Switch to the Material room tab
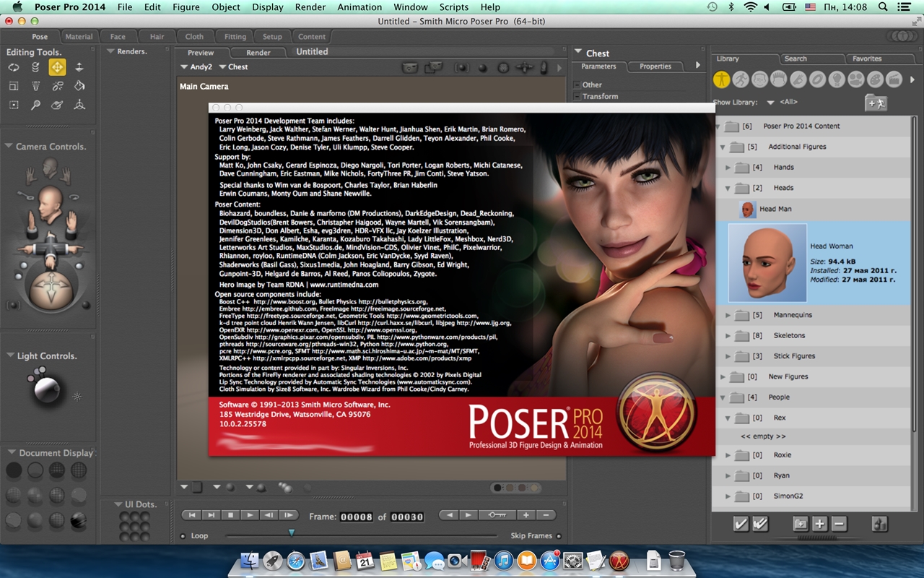Viewport: 924px width, 578px height. pos(79,36)
